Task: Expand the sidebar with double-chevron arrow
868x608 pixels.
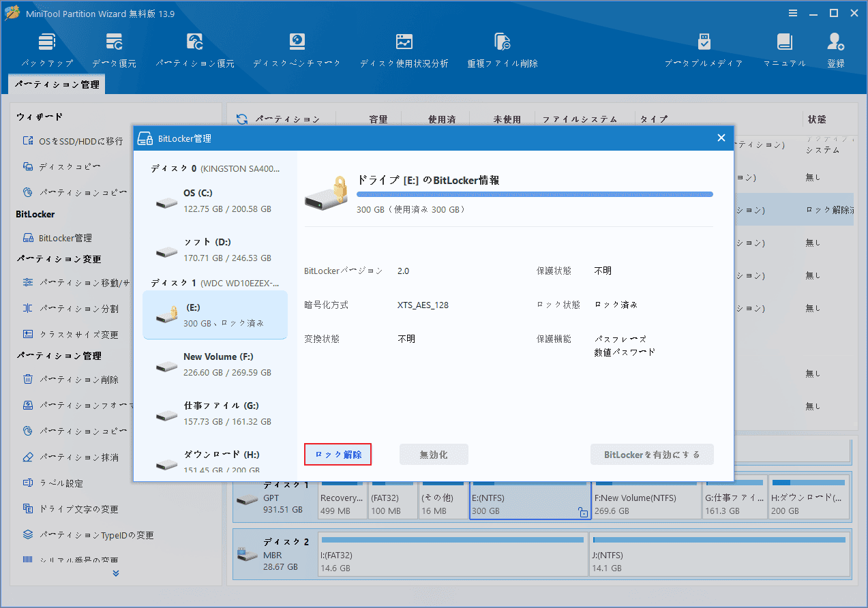Action: click(x=116, y=573)
